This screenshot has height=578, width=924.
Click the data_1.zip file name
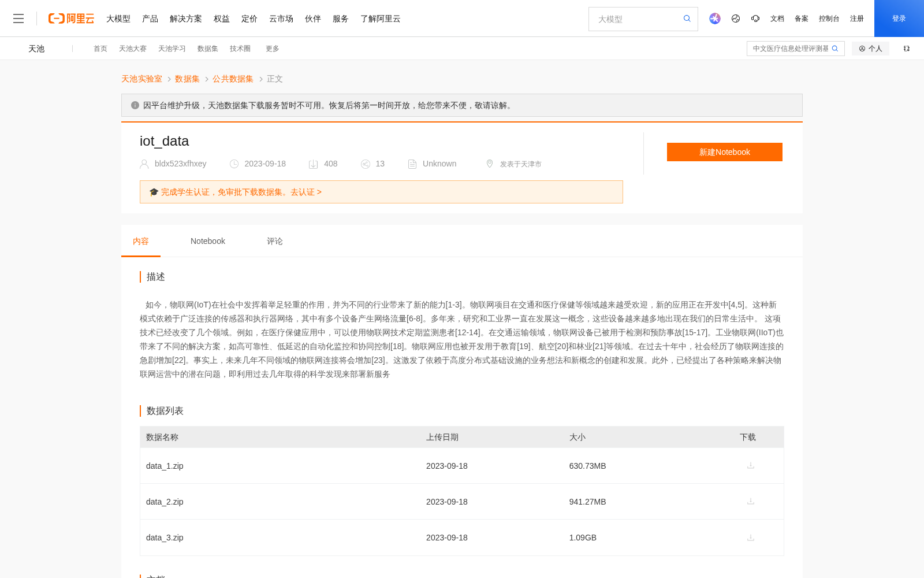click(x=165, y=466)
